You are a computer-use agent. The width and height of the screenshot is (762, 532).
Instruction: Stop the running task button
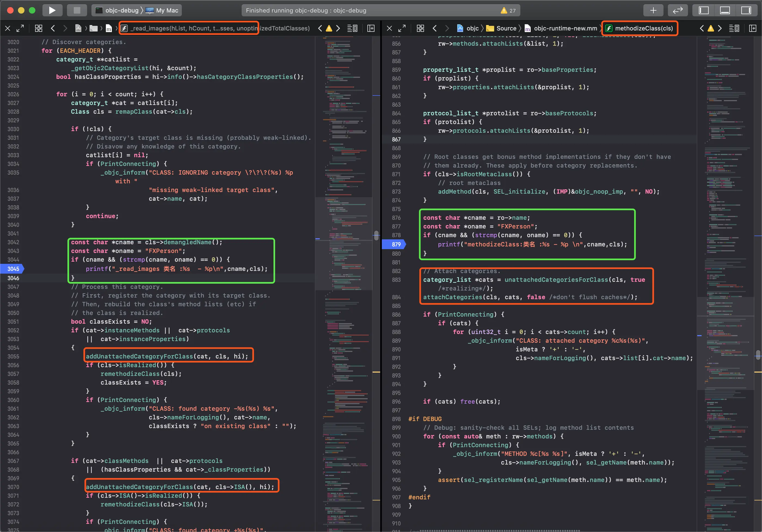tap(77, 10)
